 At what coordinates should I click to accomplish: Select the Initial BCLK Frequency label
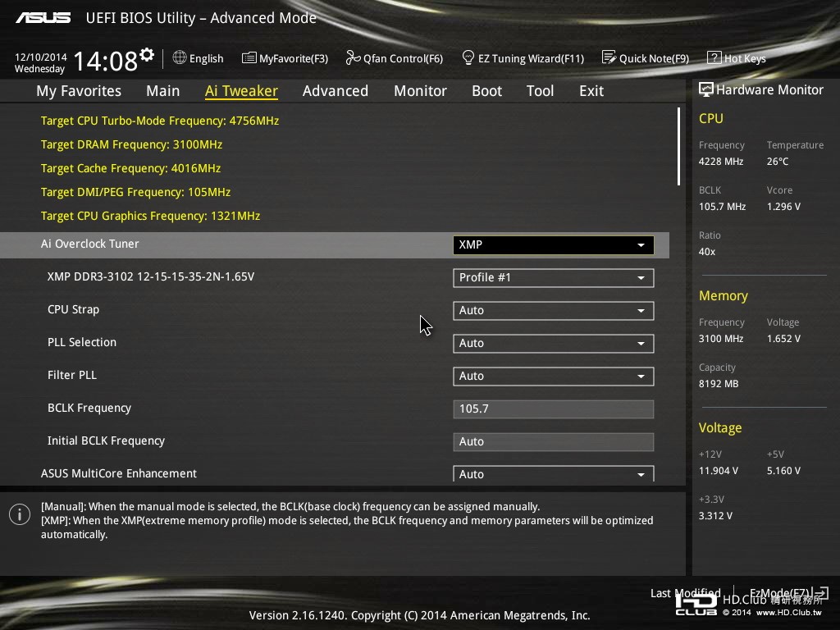click(x=106, y=441)
